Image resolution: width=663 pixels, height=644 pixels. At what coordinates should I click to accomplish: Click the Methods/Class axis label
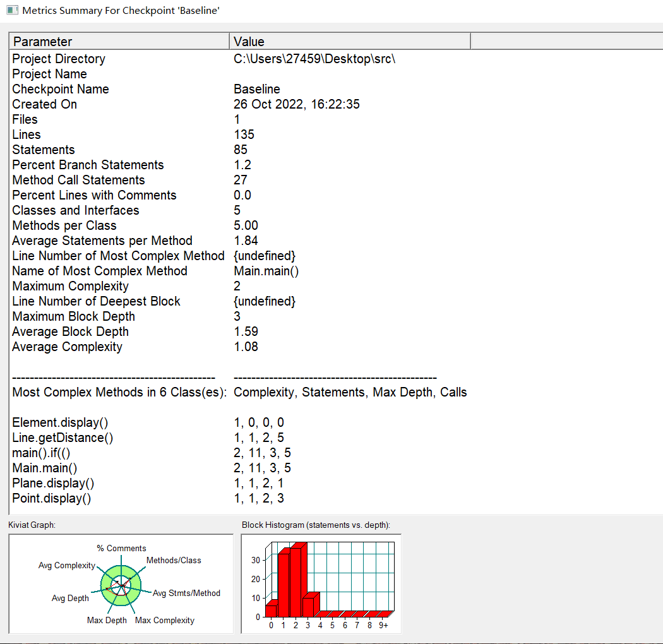(x=174, y=560)
